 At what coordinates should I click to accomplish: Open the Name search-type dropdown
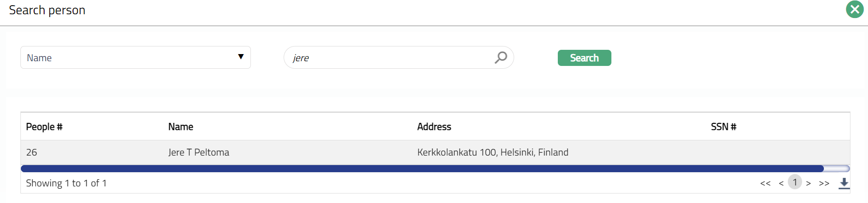135,57
